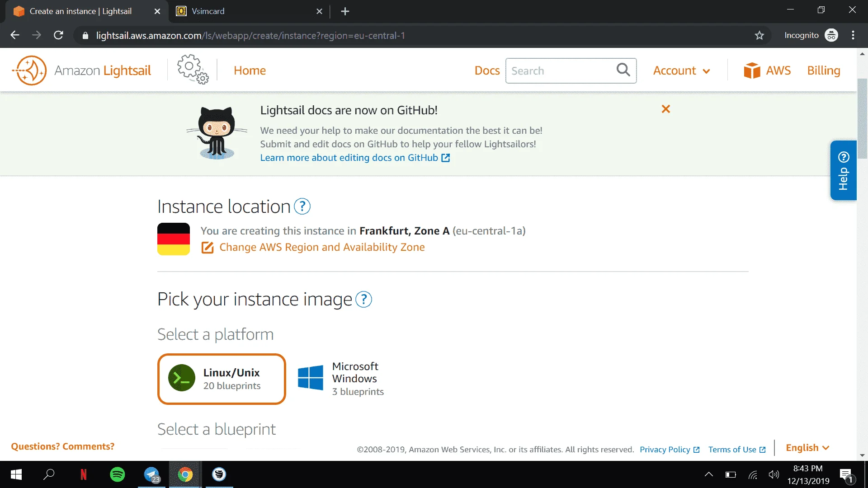Open Learn more about editing docs link
The width and height of the screenshot is (868, 488).
pos(354,158)
